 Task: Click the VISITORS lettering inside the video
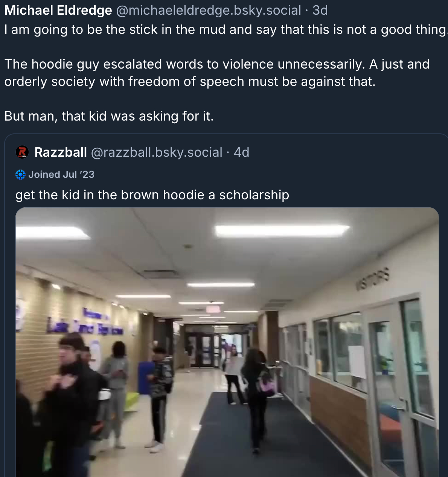point(373,279)
